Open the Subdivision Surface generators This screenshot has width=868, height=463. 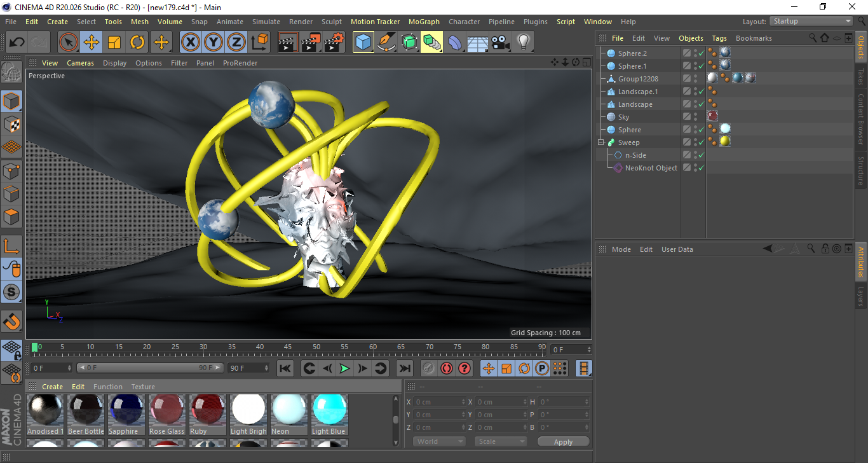(409, 43)
